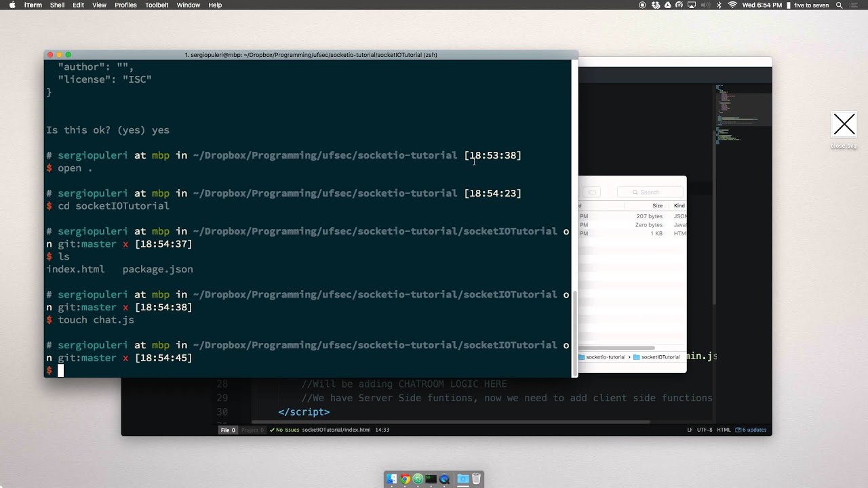Image resolution: width=868 pixels, height=488 pixels.
Task: Open Google Chrome from the Dock
Action: coord(405,479)
